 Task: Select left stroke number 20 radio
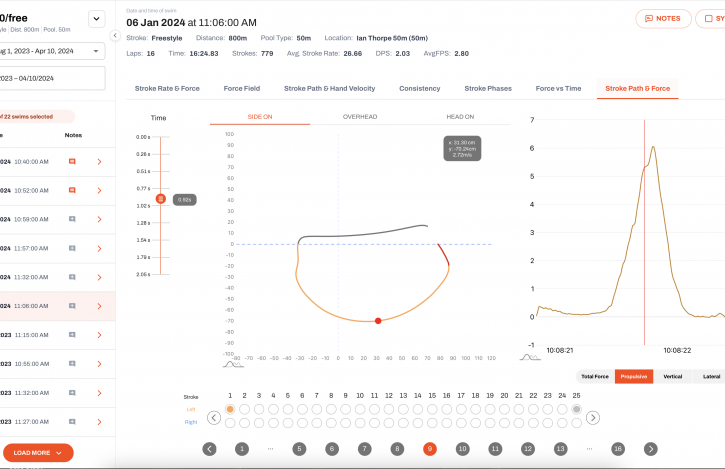click(505, 409)
